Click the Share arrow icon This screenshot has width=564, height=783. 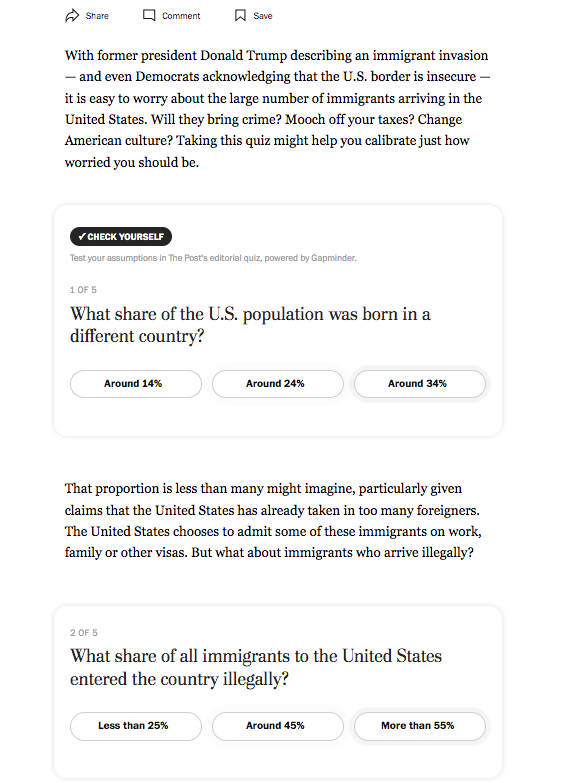[72, 15]
